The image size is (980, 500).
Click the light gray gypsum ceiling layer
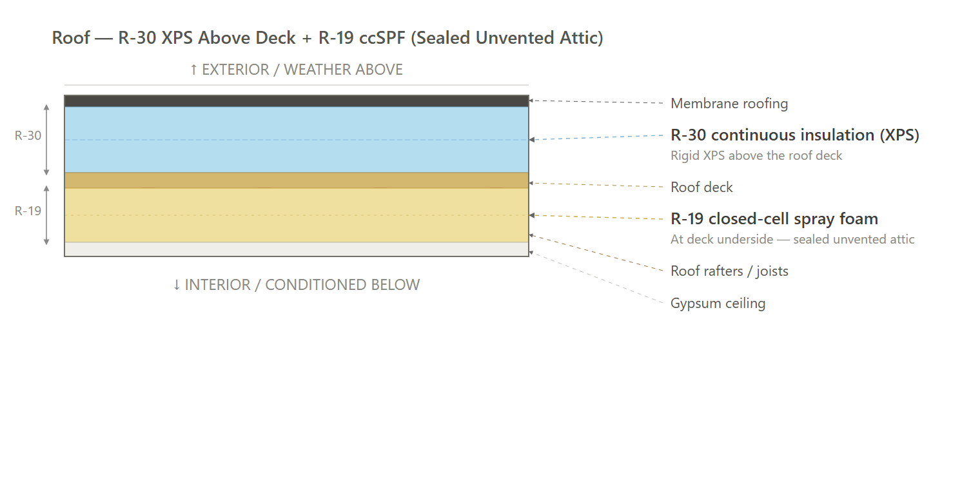coord(297,249)
